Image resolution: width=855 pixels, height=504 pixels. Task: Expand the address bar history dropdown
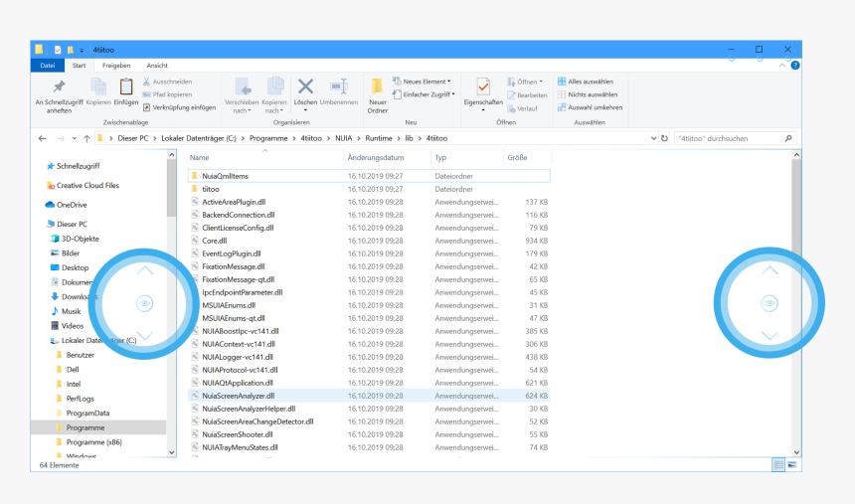[653, 138]
